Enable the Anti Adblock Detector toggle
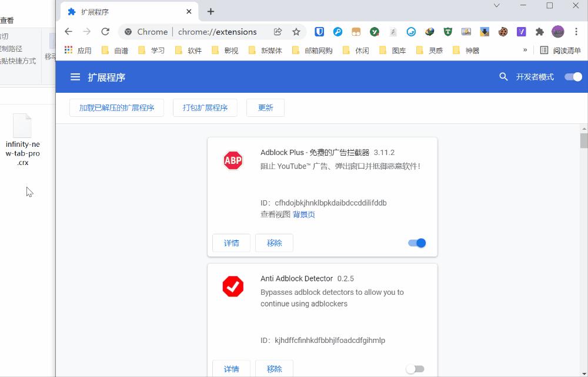588x377 pixels. [x=415, y=369]
